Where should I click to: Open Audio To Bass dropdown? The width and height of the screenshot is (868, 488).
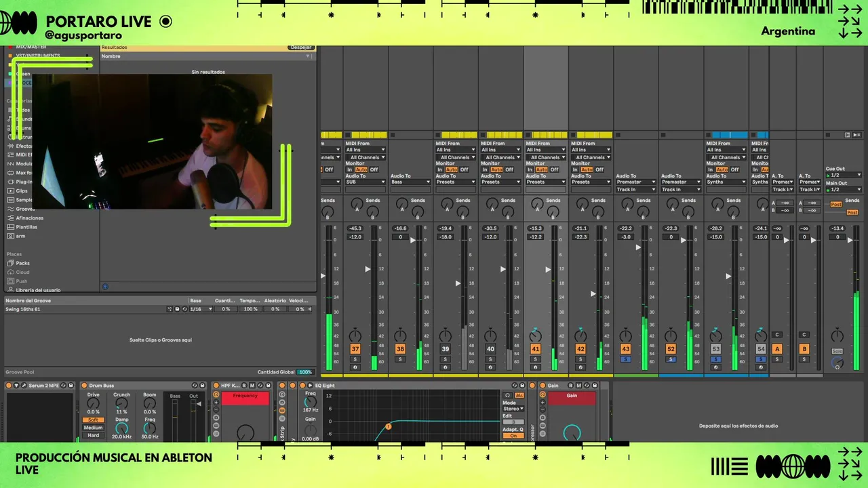(x=410, y=182)
